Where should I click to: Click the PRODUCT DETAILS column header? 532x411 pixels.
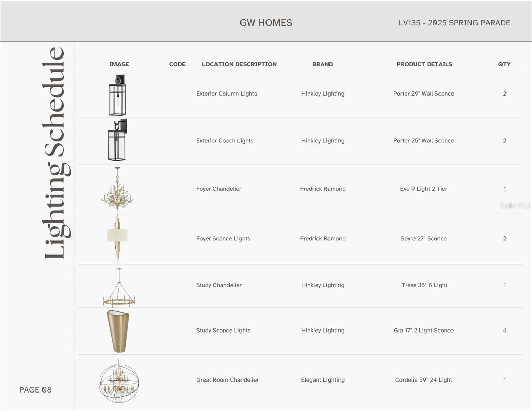pos(424,64)
